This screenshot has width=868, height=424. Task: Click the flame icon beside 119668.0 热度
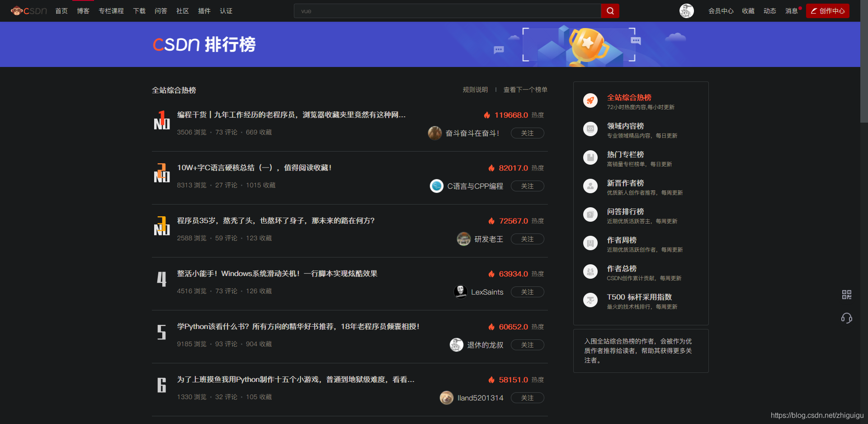[487, 115]
